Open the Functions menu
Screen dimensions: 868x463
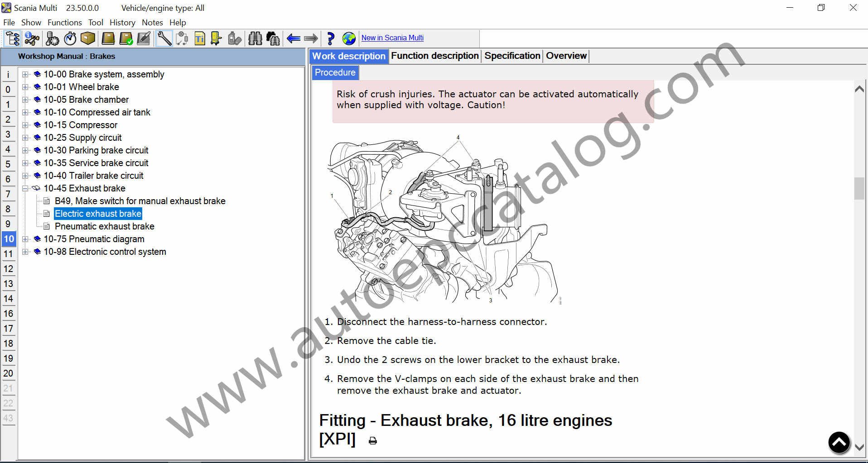(x=65, y=23)
